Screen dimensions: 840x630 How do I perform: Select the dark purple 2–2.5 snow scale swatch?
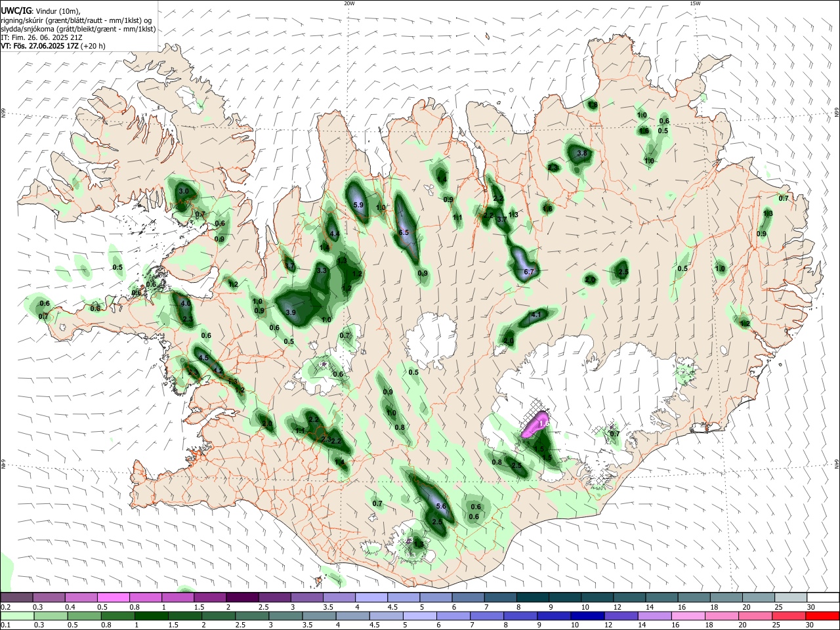tap(241, 598)
